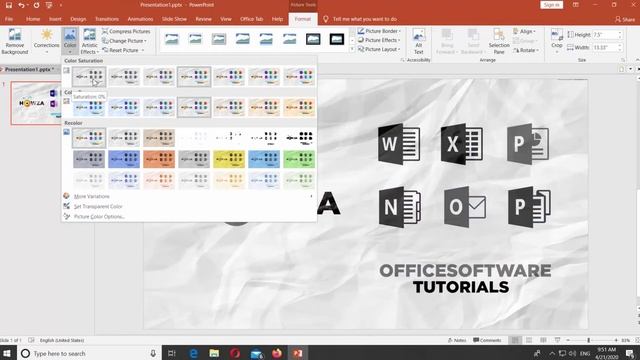Screen dimensions: 640x360
Task: Click the Windows Start button
Action: [x=7, y=353]
